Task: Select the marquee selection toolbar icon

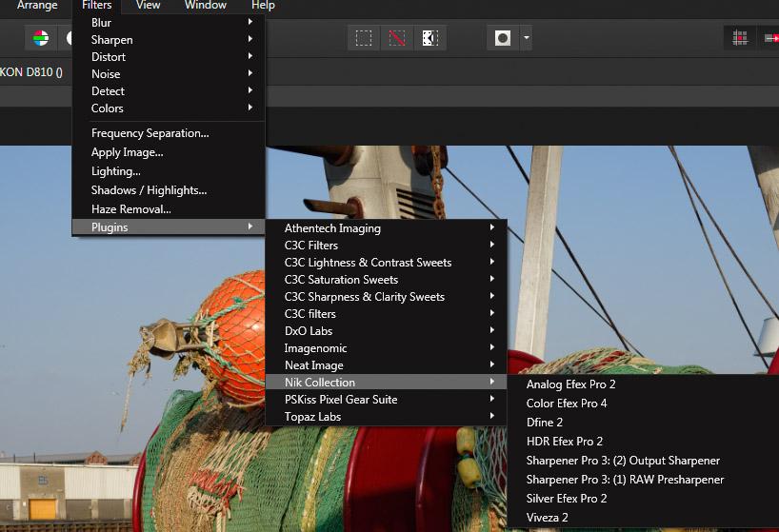Action: (364, 38)
